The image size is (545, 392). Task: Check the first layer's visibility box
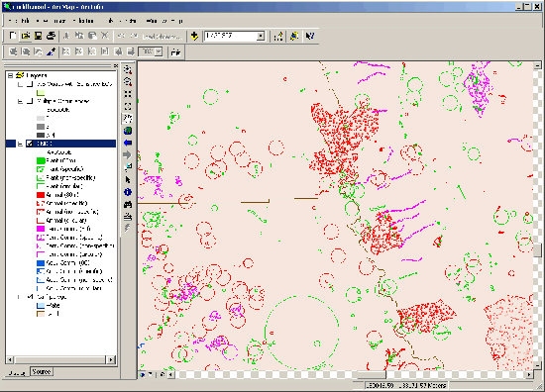tap(30, 84)
